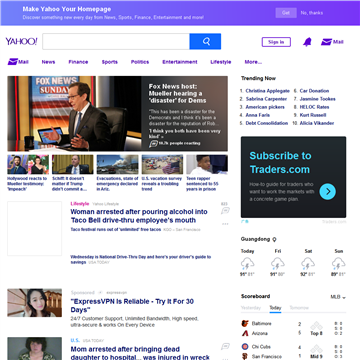Click the three-dots menu on the Taco Bell story

click(225, 224)
